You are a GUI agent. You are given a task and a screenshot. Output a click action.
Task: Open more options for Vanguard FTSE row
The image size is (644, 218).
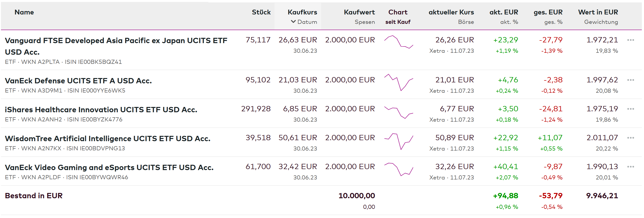pos(630,40)
